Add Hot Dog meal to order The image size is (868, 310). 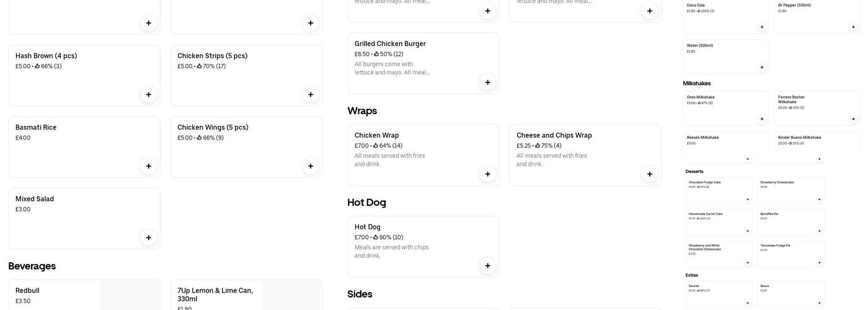coord(487,266)
